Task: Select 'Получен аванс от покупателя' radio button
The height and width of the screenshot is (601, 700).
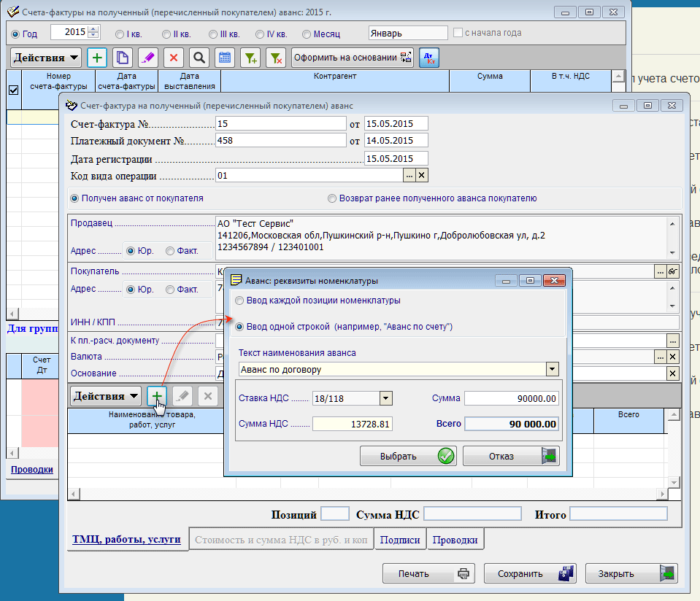Action: pos(74,198)
